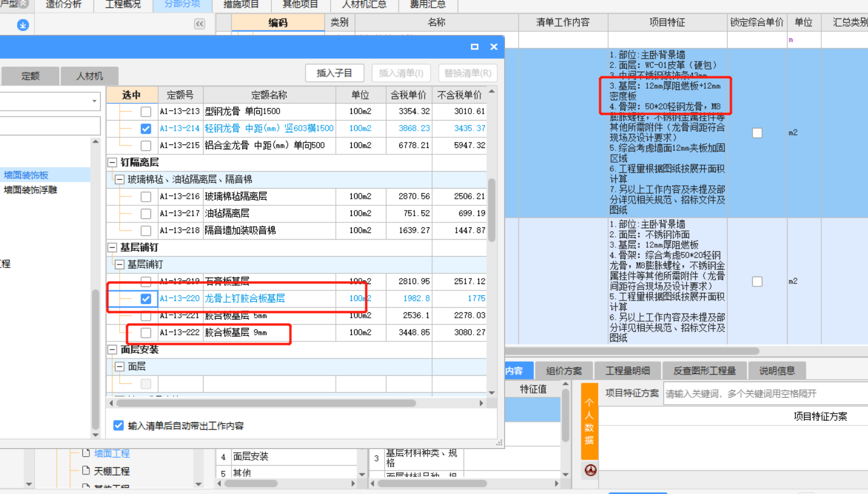Check the A1-13-218 隔音墙加装吸音棉 row

[146, 231]
